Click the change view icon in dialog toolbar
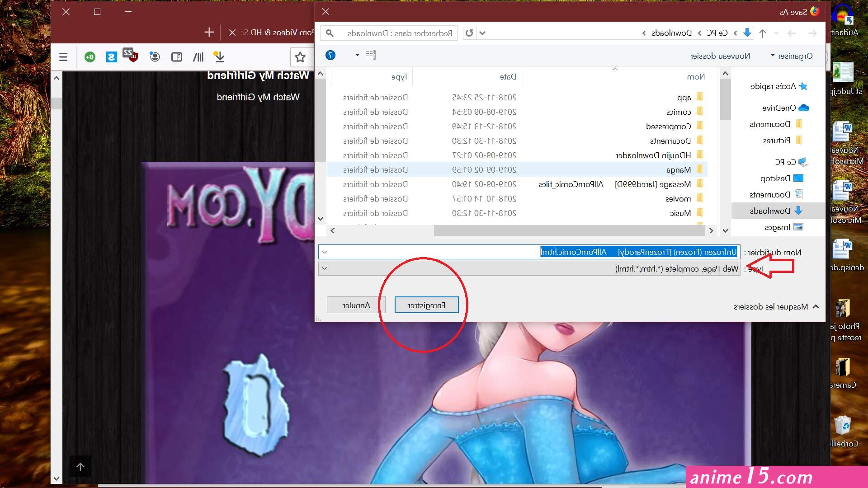 coord(371,55)
